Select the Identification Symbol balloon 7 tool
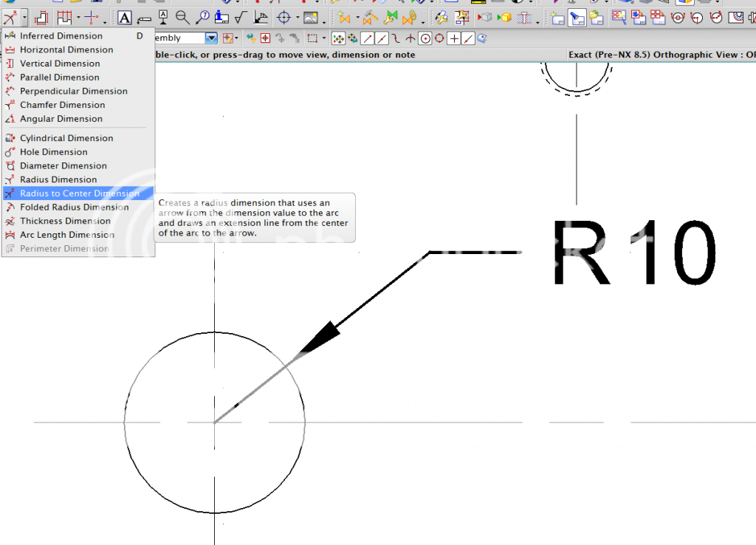The height and width of the screenshot is (545, 756). pos(202,18)
